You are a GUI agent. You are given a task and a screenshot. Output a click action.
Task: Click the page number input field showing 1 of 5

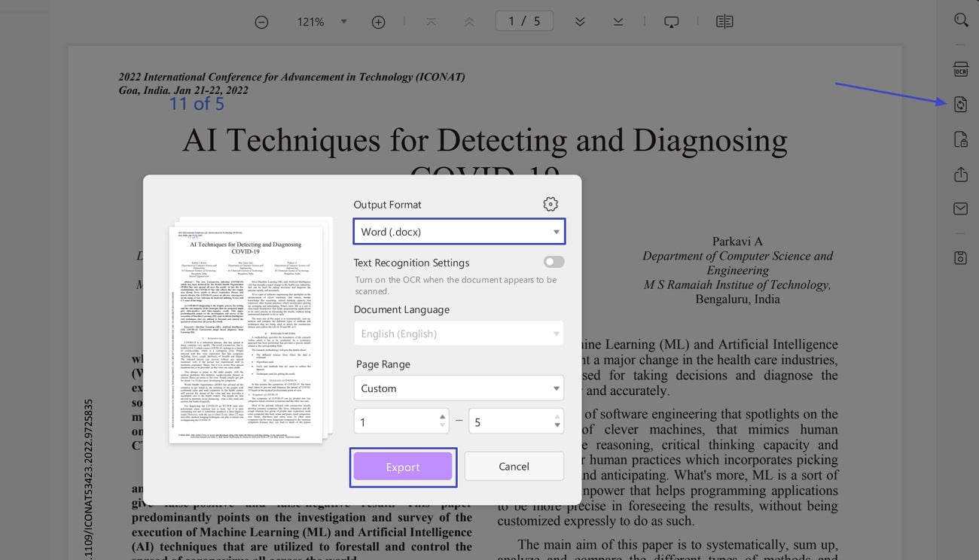point(524,21)
